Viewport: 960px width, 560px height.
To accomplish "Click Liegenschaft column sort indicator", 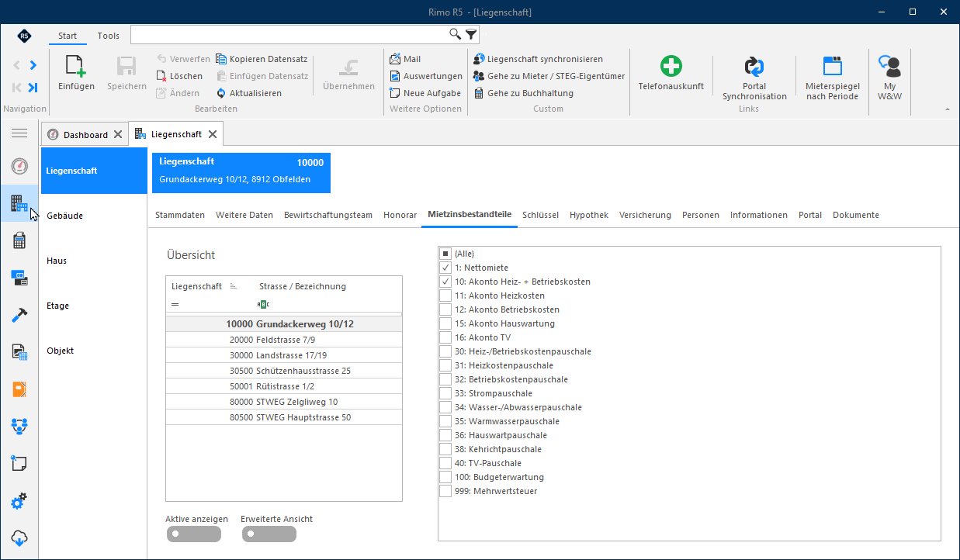I will pos(234,286).
